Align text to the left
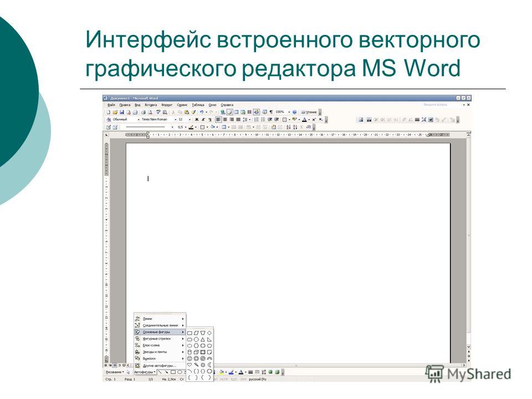Viewport: 532px width, 399px height. click(x=218, y=120)
